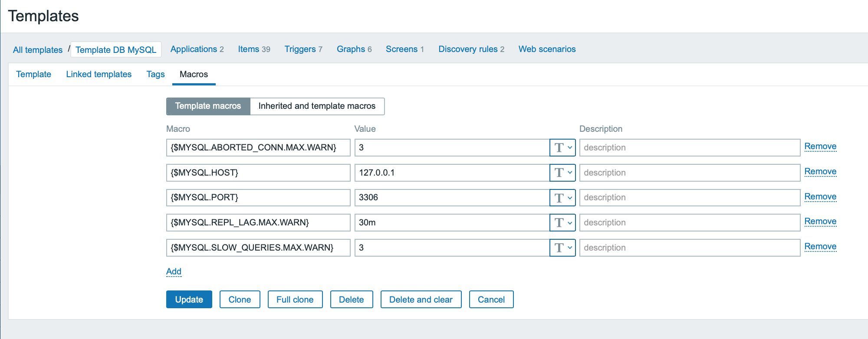The image size is (868, 339).
Task: Open value type dropdown for {$MYSQL.SLOW_QUERIES.MAX.WARN}
Action: (x=562, y=248)
